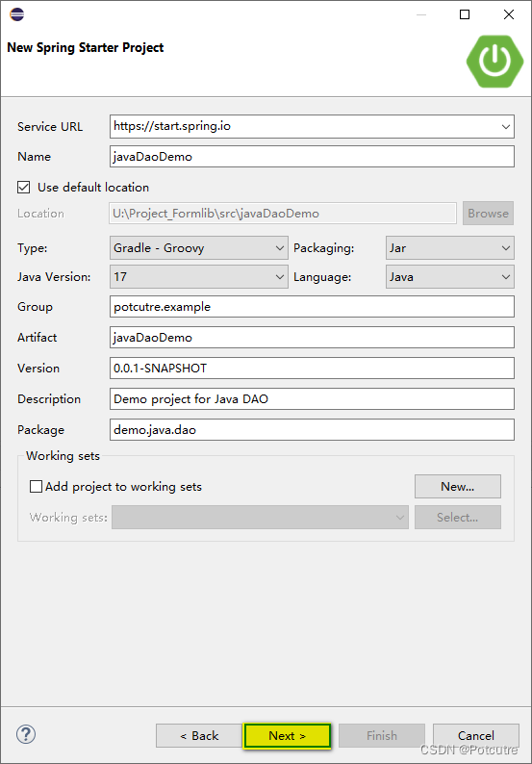Image resolution: width=532 pixels, height=764 pixels.
Task: Click the < Back button
Action: tap(199, 735)
